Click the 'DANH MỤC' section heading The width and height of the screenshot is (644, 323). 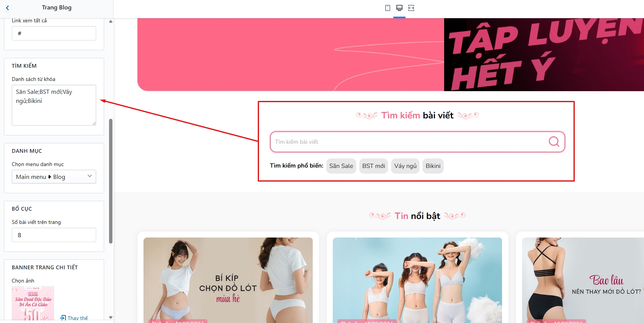point(27,151)
